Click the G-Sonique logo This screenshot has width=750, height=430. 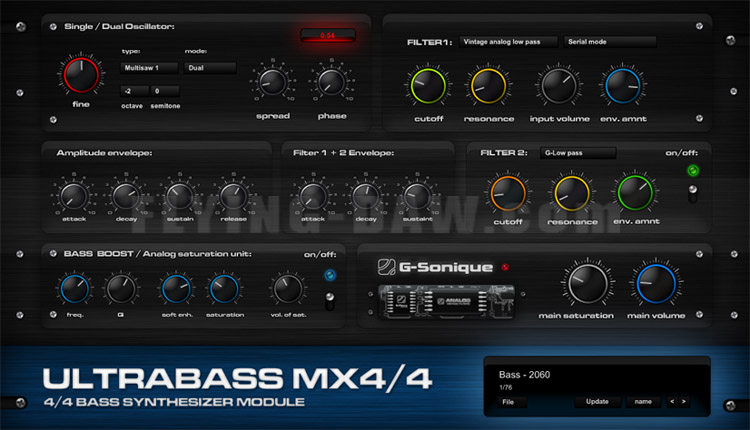pyautogui.click(x=435, y=267)
